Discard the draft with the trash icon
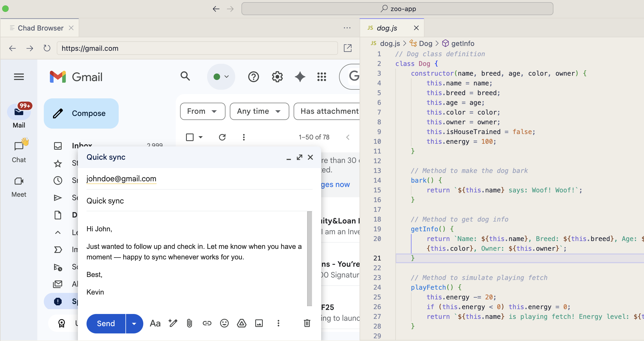This screenshot has width=644, height=341. point(307,323)
